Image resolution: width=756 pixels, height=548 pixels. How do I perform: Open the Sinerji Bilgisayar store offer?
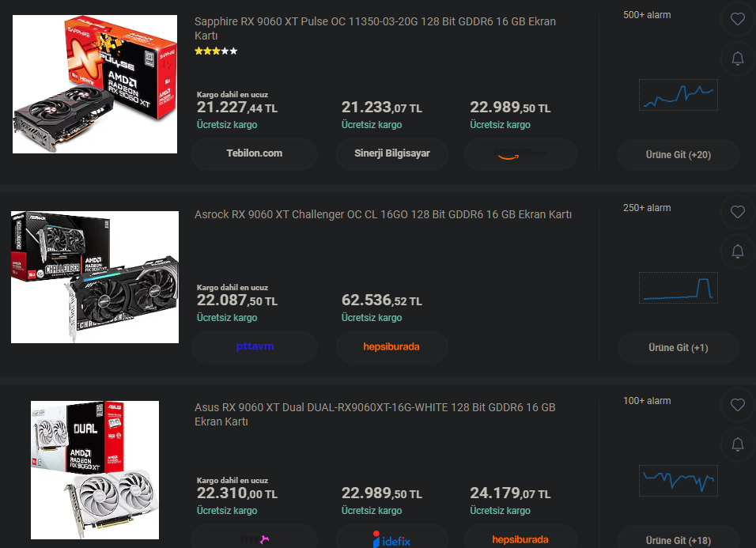point(392,153)
